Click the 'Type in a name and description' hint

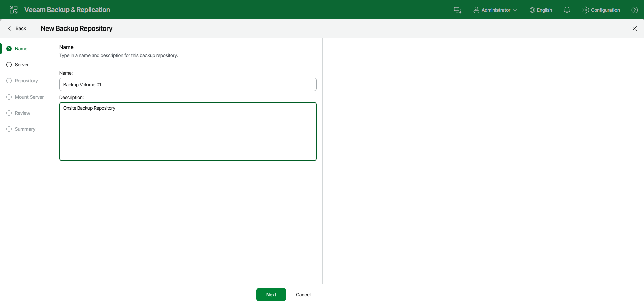coord(119,55)
